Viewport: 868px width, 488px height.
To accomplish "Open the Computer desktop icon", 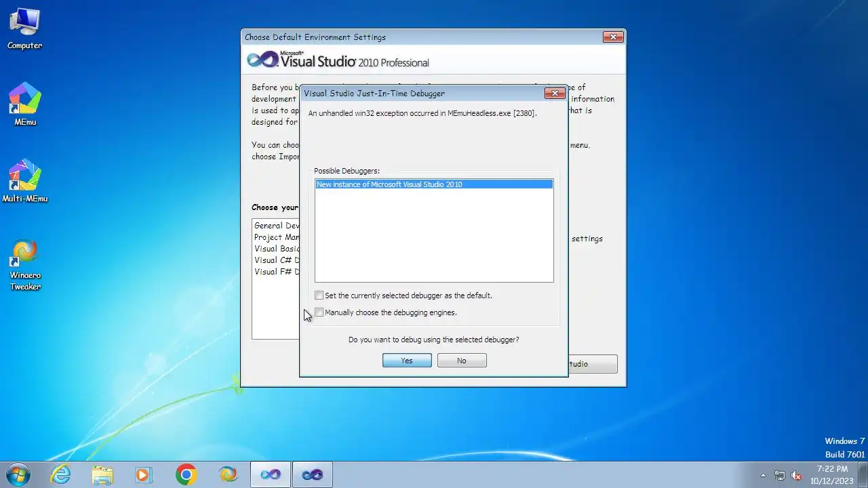I will [x=25, y=28].
